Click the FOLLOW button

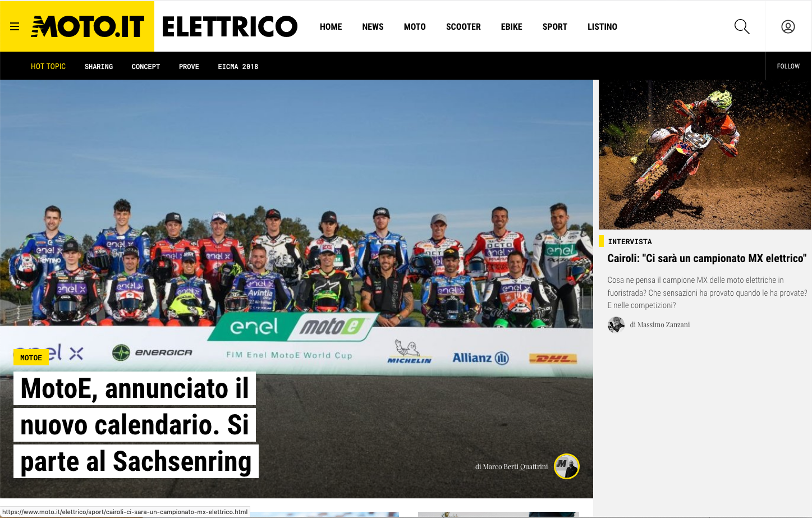coord(788,66)
